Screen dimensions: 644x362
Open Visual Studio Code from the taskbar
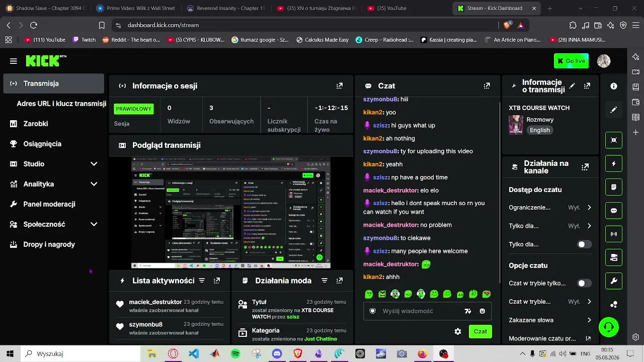[x=194, y=353]
